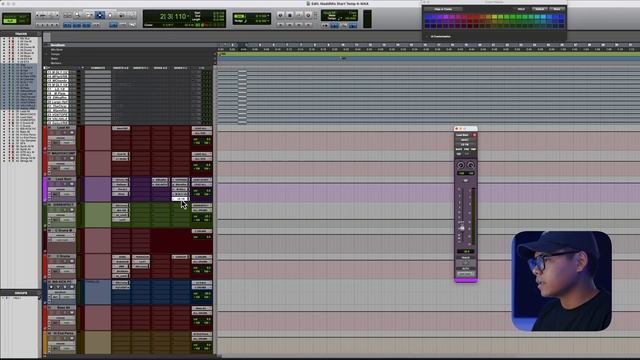Click the TRACKS list header

point(21,34)
